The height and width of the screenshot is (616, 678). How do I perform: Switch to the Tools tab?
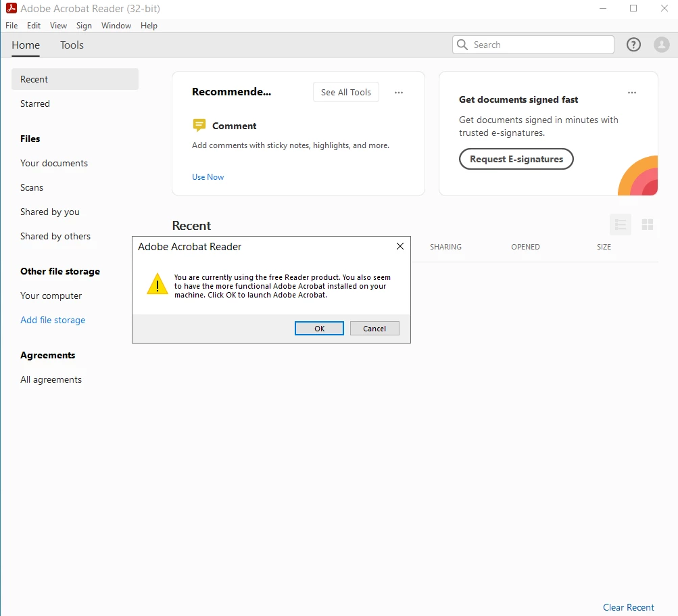click(x=72, y=45)
